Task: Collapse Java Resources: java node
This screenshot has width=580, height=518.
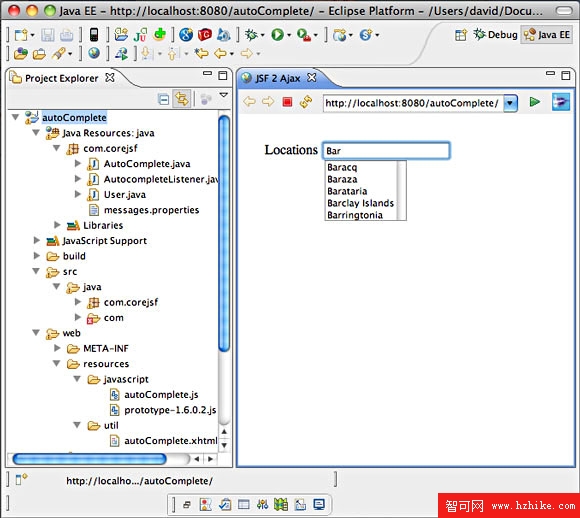Action: click(x=36, y=132)
